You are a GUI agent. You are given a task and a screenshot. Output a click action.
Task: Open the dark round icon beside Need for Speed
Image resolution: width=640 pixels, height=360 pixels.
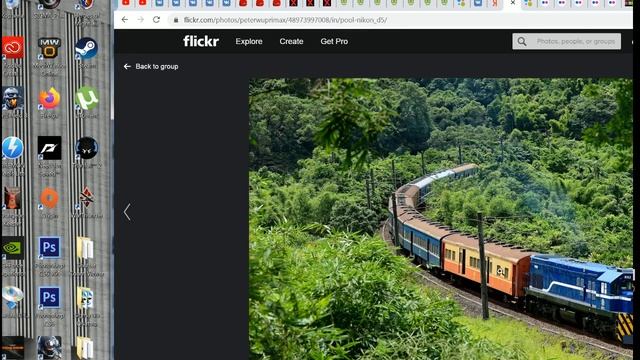[x=87, y=148]
